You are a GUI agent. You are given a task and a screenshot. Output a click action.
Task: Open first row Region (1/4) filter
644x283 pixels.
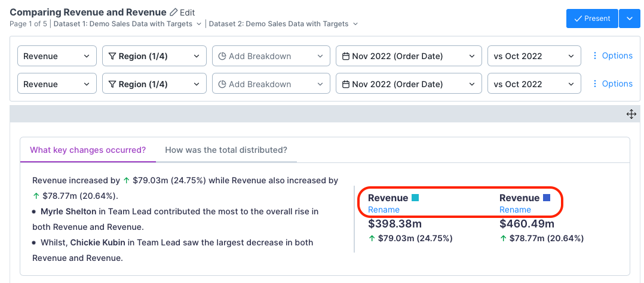click(x=154, y=56)
